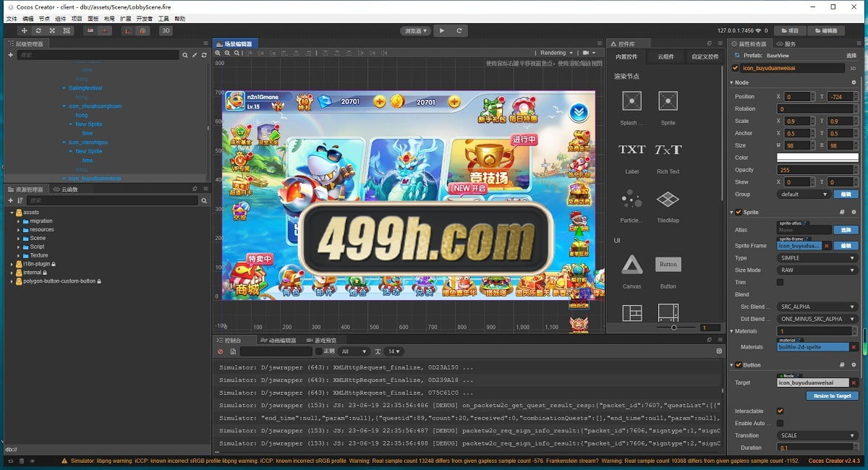Toggle the Sprite Trim checkbox
This screenshot has width=868, height=470.
(780, 282)
